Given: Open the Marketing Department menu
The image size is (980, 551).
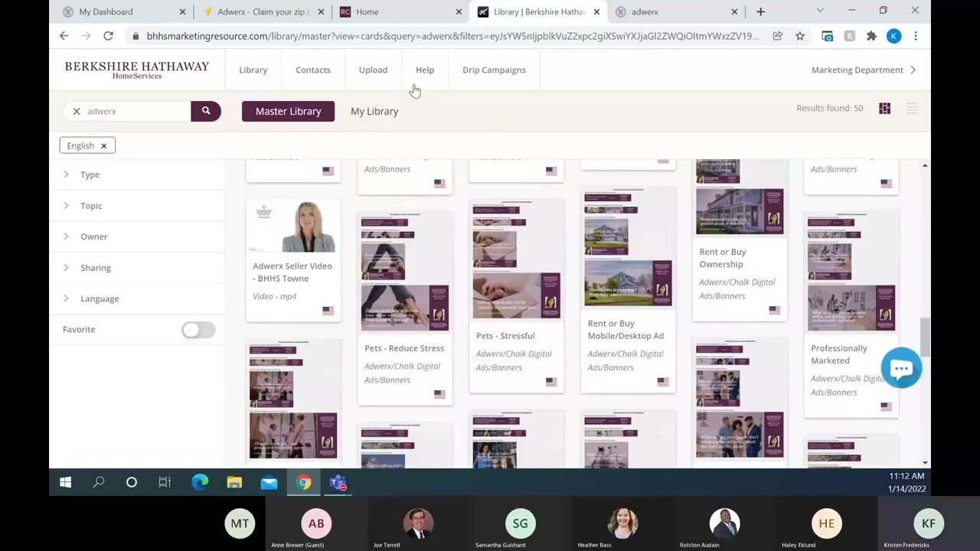Looking at the screenshot, I should (864, 70).
